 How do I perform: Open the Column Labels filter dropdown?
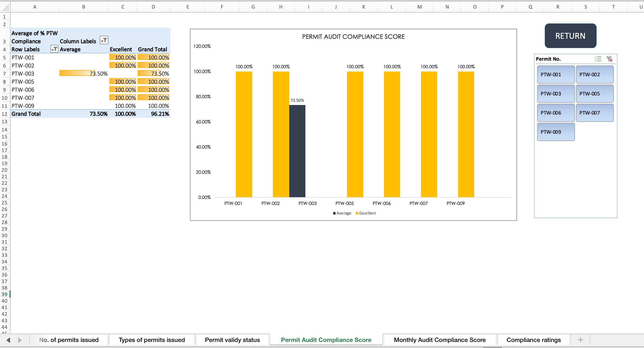pyautogui.click(x=104, y=40)
